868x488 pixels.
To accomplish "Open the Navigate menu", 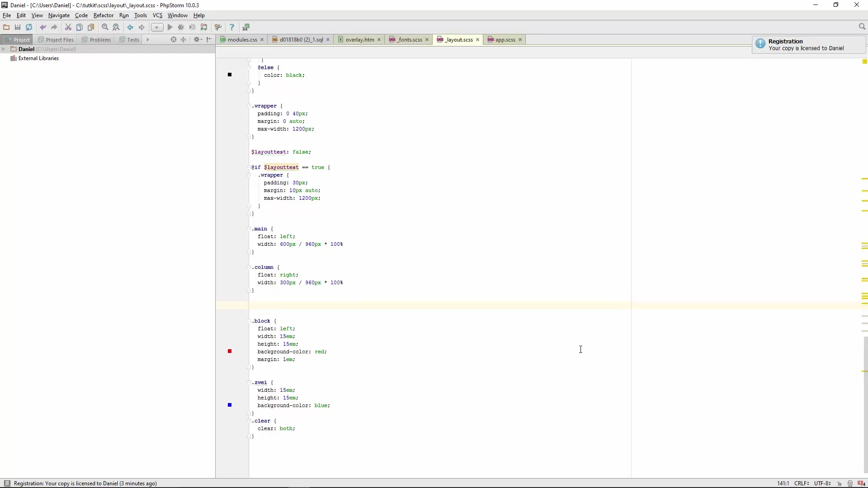I will click(59, 15).
